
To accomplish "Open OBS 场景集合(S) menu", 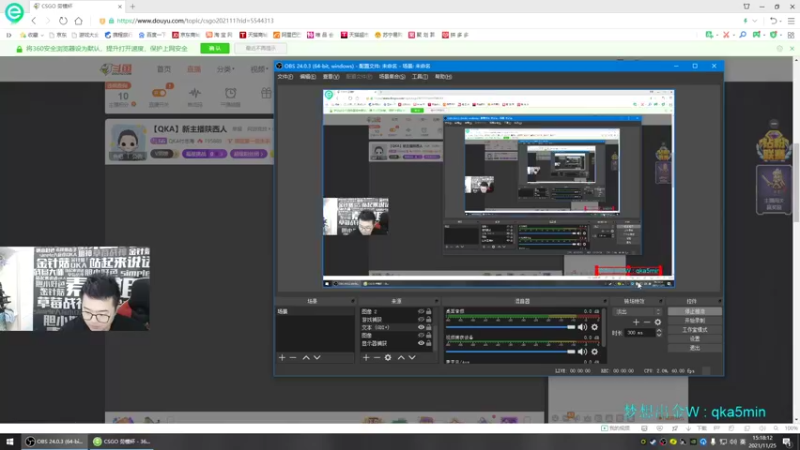I will coord(392,77).
